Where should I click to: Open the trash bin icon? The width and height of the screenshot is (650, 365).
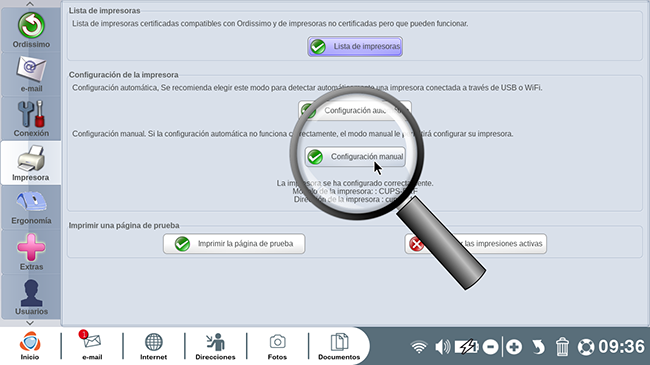562,347
